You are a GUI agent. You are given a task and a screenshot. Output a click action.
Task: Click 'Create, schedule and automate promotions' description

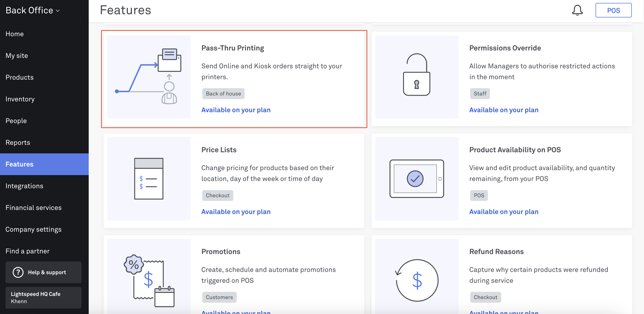[x=269, y=275]
